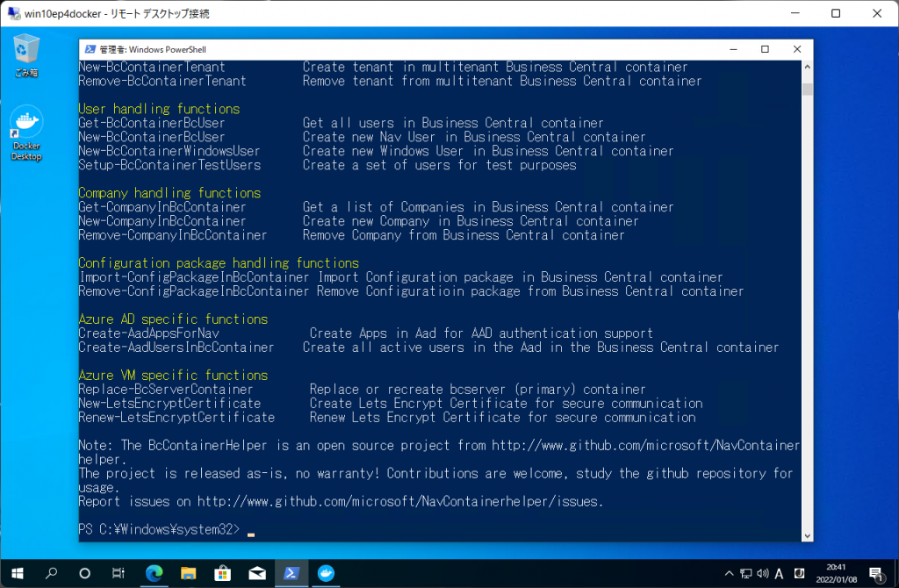Click PowerShell scrollbar down arrow

[x=808, y=536]
